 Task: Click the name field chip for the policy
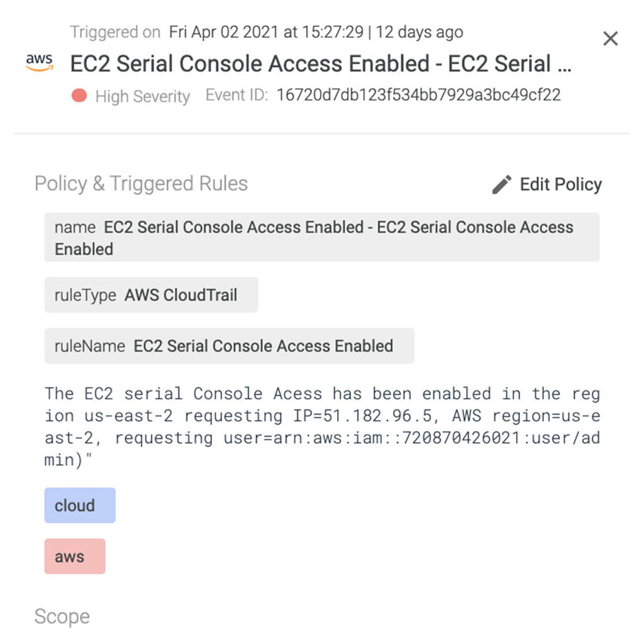[x=321, y=236]
